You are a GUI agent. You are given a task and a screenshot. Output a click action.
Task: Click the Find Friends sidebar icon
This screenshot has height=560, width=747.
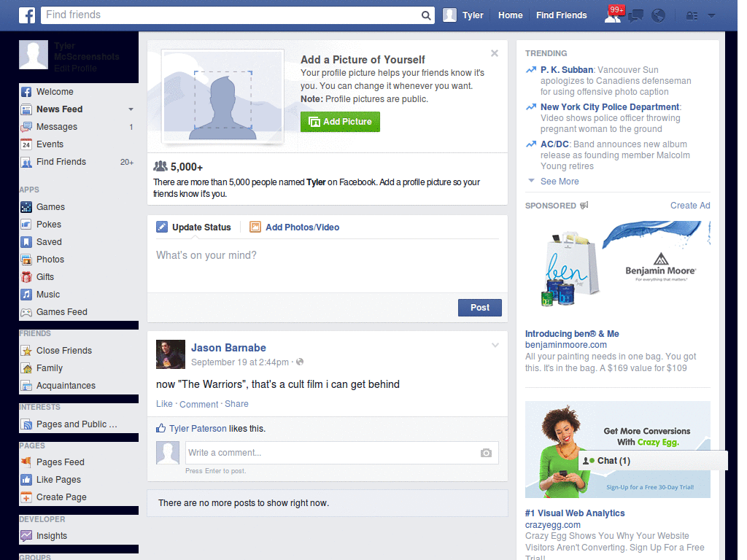26,162
